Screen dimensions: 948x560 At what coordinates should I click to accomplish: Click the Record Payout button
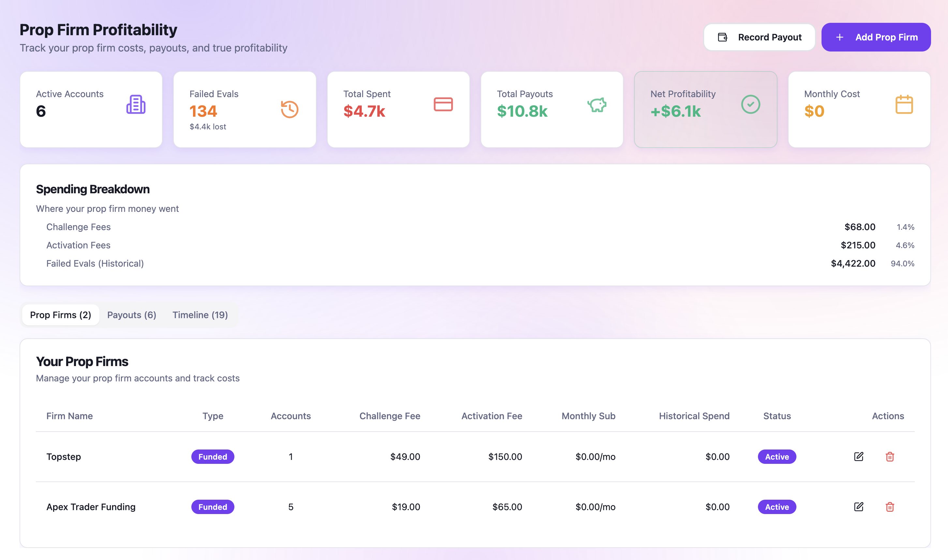759,37
